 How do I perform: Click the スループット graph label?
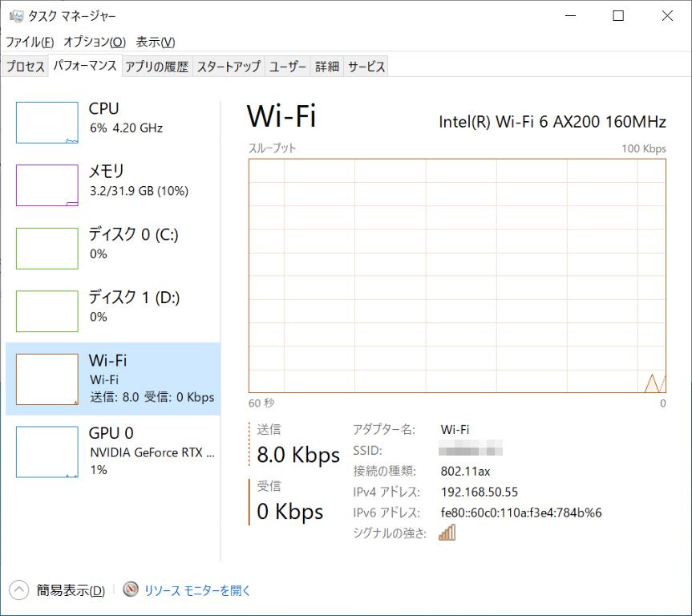[x=272, y=148]
